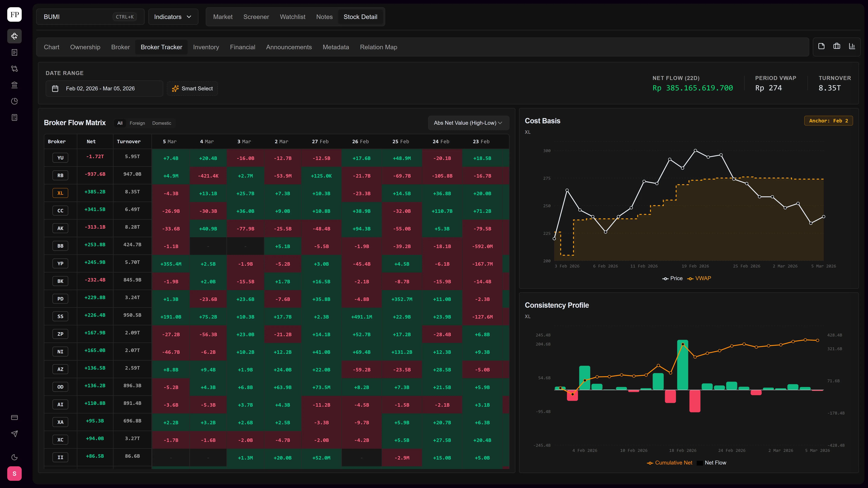
Task: Select the YU broker chip
Action: [60, 158]
